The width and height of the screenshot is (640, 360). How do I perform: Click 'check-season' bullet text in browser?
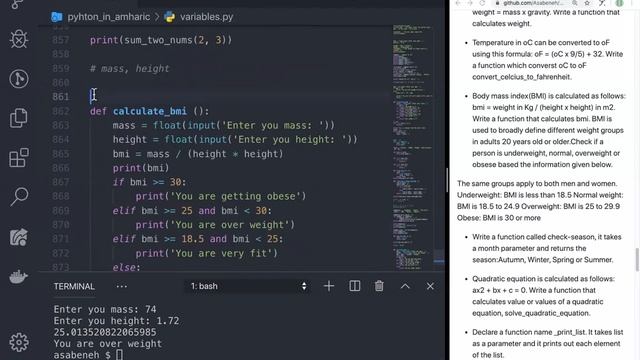tap(547, 248)
